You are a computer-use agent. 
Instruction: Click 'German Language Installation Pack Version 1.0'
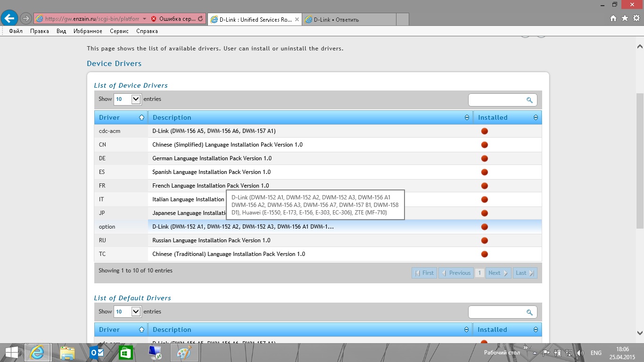(212, 158)
